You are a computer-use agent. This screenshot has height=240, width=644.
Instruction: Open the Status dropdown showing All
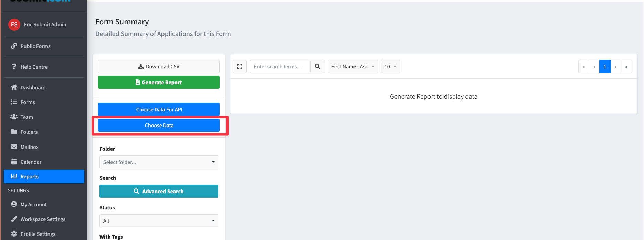pyautogui.click(x=159, y=221)
